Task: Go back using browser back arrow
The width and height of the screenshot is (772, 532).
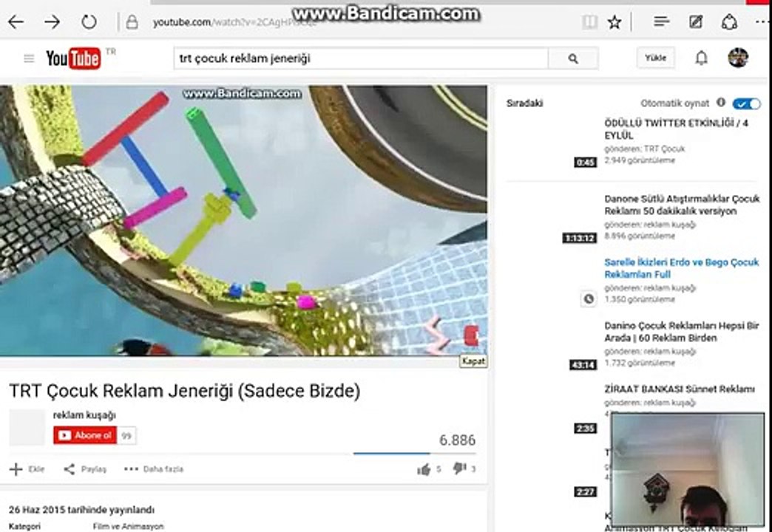Action: coord(16,21)
